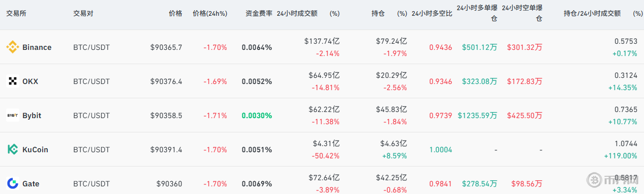Click the -1.69% price change value
This screenshot has height=194, width=644.
click(216, 81)
